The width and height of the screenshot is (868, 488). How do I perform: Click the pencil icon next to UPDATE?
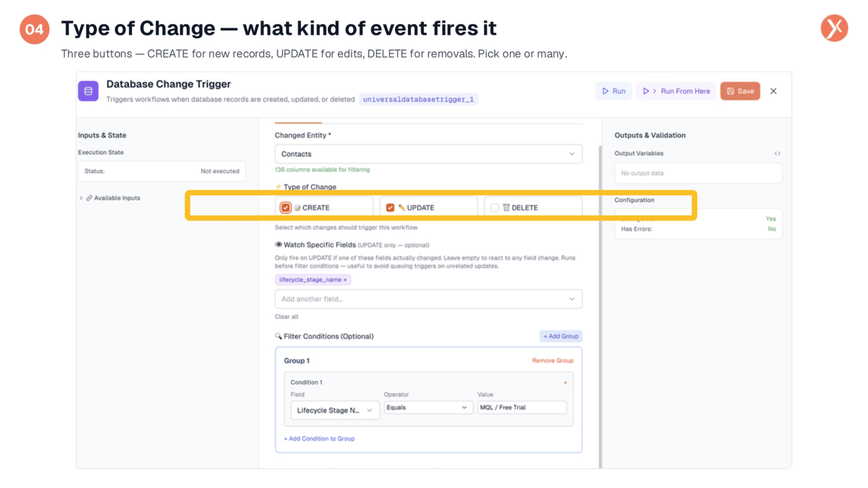coord(401,207)
